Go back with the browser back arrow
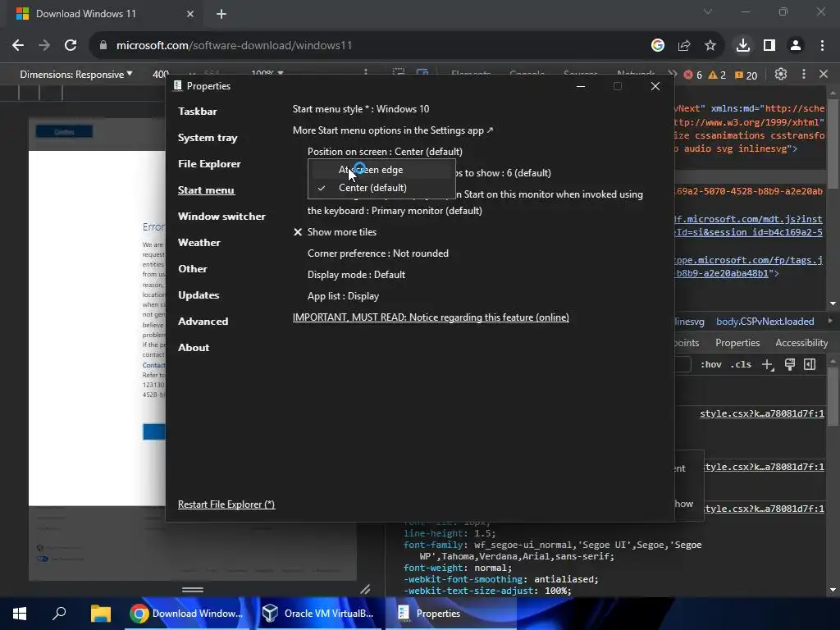This screenshot has width=840, height=630. 18,46
